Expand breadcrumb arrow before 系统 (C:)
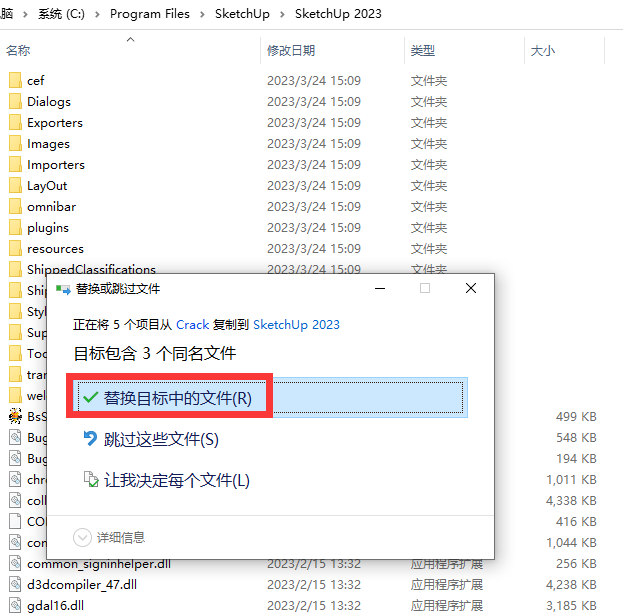This screenshot has height=614, width=623. [x=25, y=14]
